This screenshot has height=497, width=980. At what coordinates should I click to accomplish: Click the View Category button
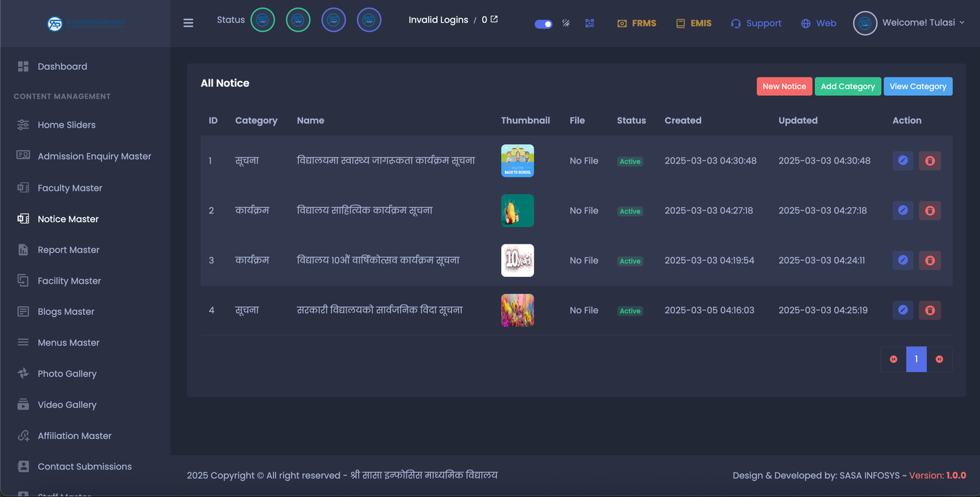point(917,86)
